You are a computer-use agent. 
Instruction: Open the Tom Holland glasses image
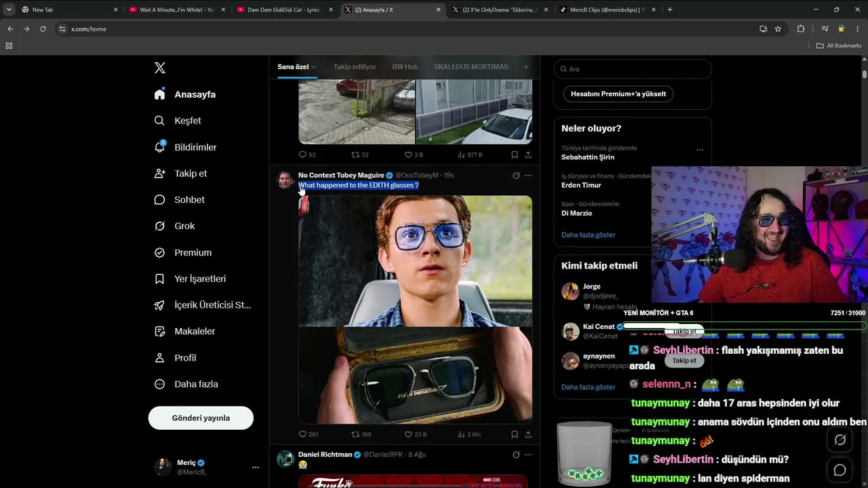tap(415, 261)
